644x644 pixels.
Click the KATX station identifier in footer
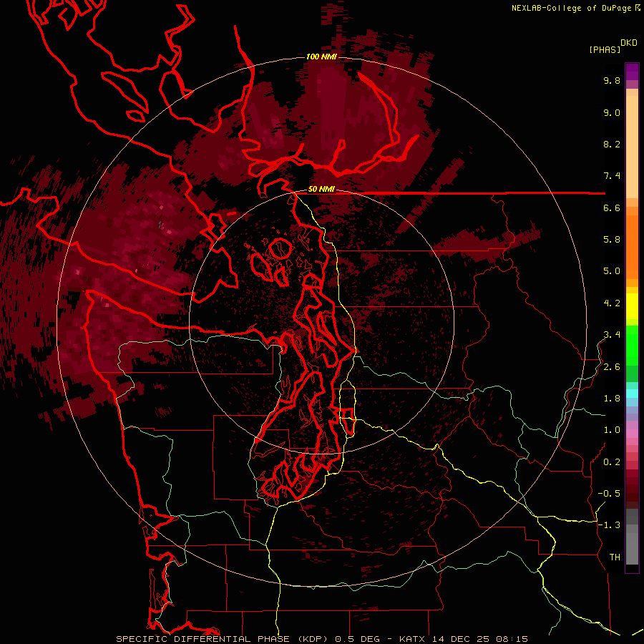point(412,639)
